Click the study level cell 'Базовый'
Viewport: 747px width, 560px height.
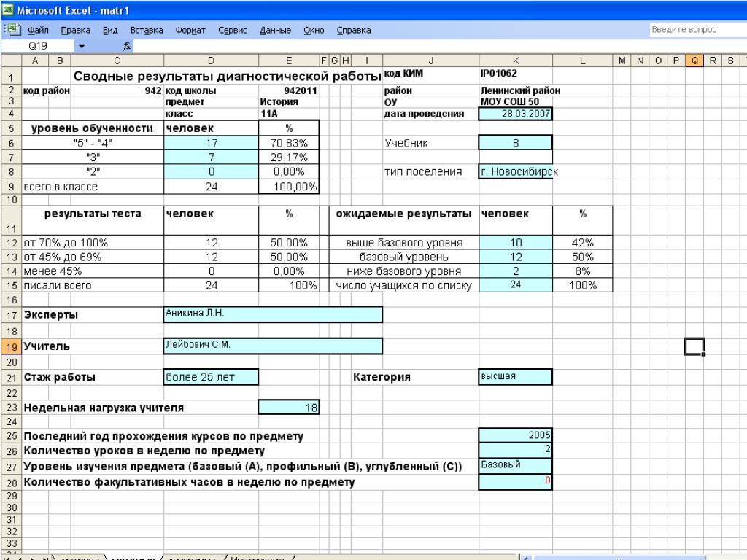point(516,465)
